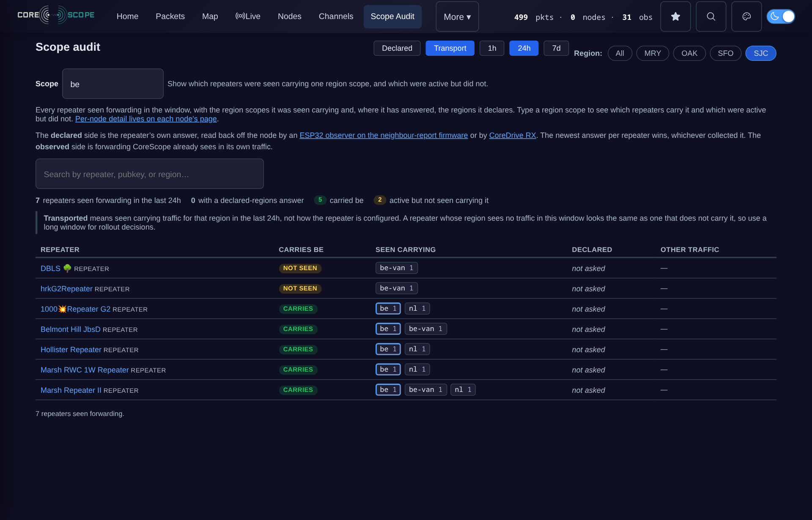Click the Scope input field
This screenshot has height=520, width=812.
click(x=113, y=84)
